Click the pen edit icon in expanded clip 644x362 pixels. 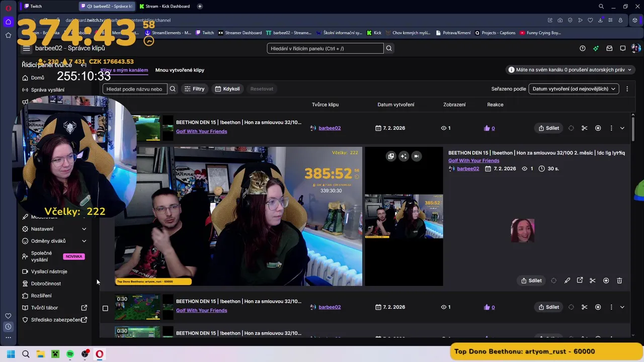(x=567, y=281)
